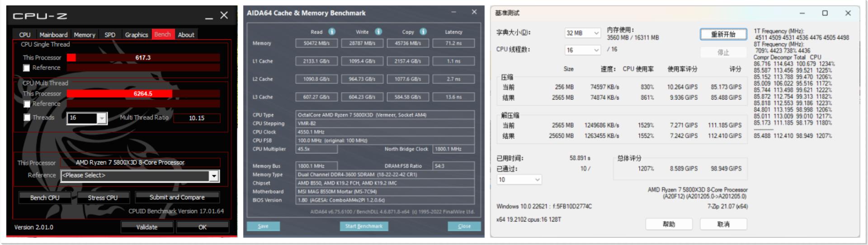Click L3 Cache Latency value 13.6 ns
Viewport: 868px width, 245px height.
point(453,97)
